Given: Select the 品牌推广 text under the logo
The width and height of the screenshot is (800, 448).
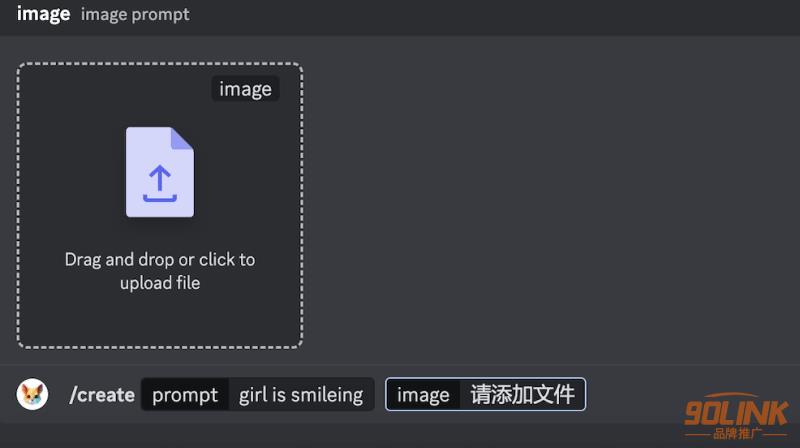Looking at the screenshot, I should click(737, 434).
